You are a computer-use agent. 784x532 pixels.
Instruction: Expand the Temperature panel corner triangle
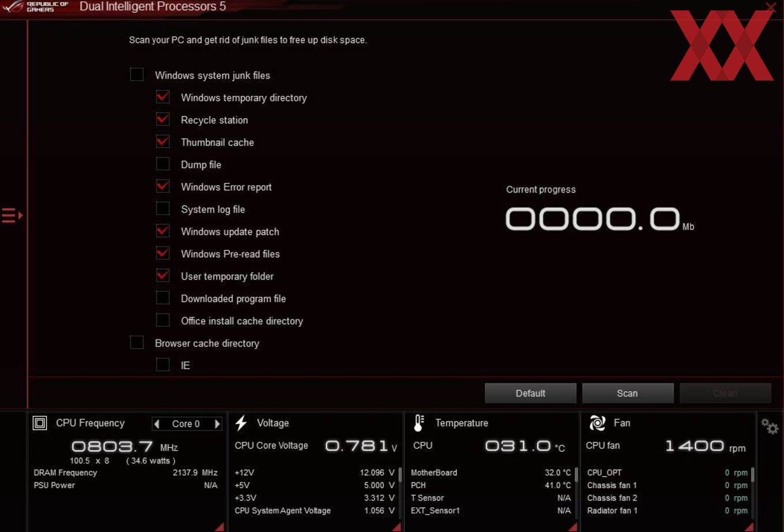tap(572, 527)
